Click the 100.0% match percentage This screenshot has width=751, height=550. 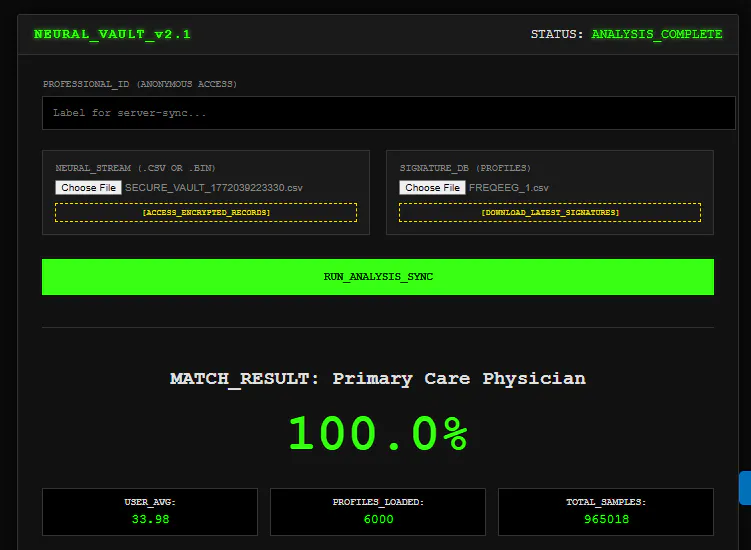(x=378, y=434)
